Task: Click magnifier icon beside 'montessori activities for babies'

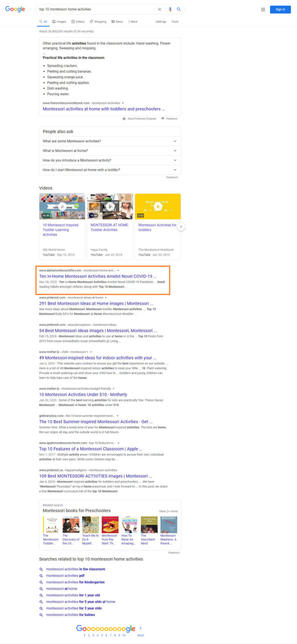Action: pos(41,615)
